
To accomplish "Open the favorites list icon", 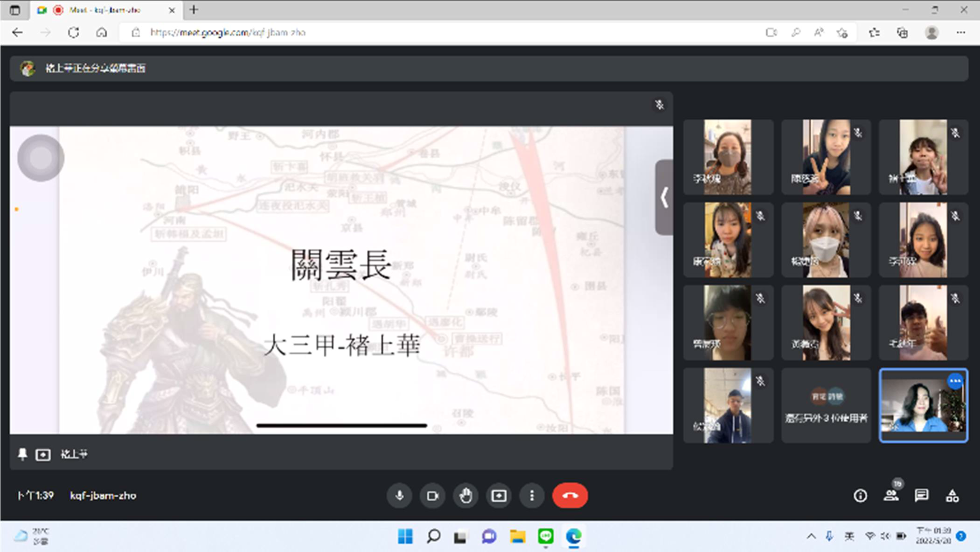I will (874, 33).
